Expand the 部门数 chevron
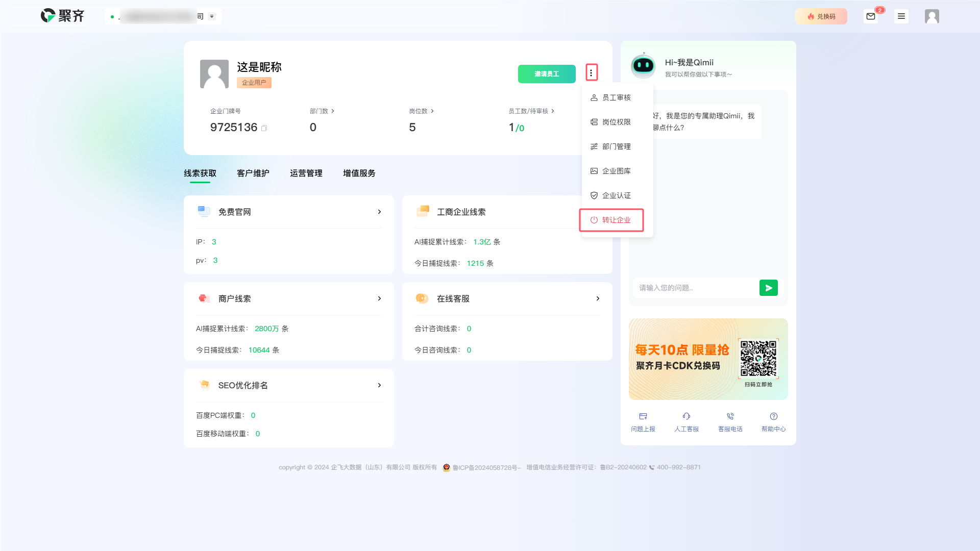980x551 pixels. tap(333, 111)
